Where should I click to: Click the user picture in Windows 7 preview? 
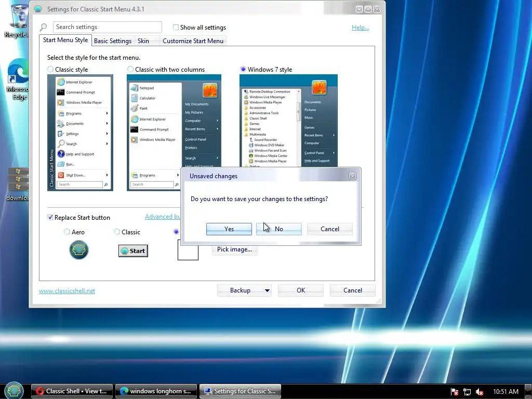(x=319, y=87)
